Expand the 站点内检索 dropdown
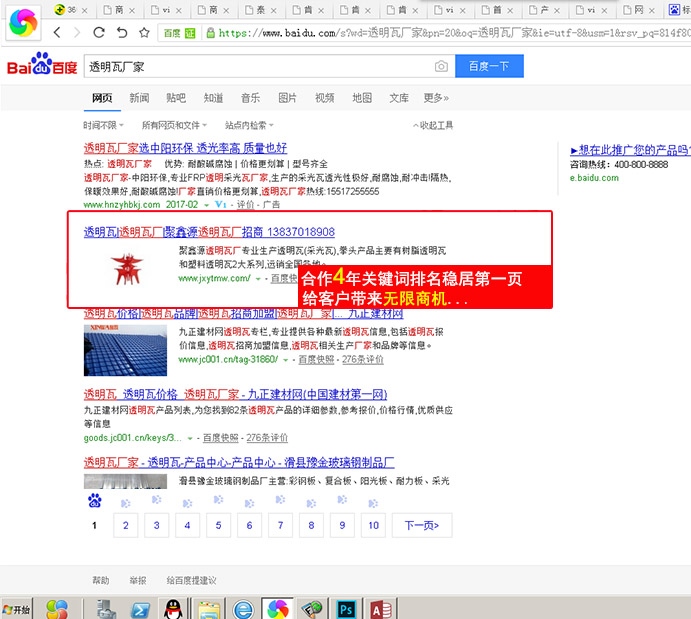This screenshot has width=691, height=619. (249, 126)
